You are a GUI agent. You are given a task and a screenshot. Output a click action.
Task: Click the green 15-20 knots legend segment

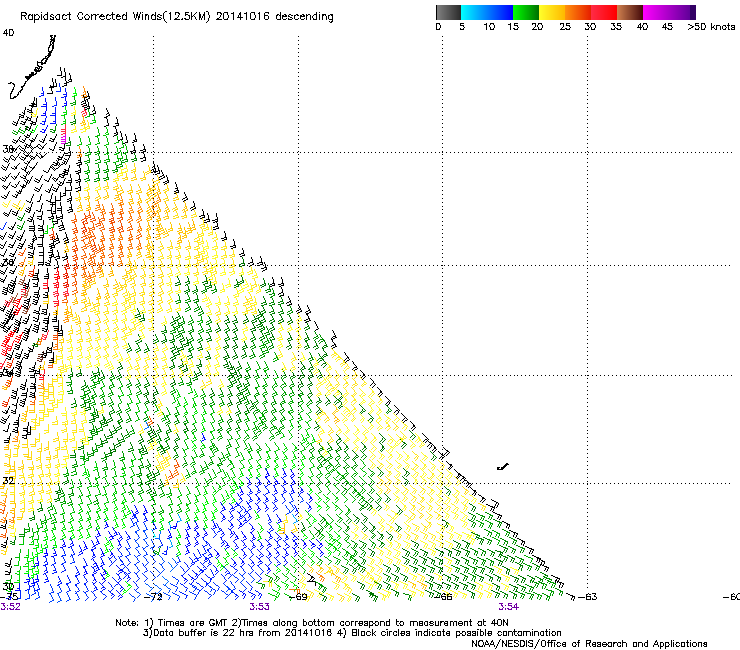(526, 12)
